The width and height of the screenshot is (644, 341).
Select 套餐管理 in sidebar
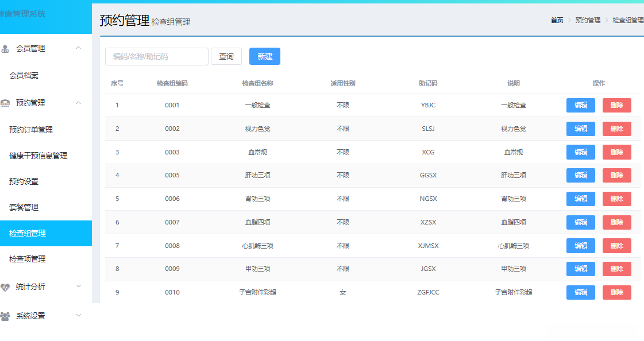pos(24,208)
